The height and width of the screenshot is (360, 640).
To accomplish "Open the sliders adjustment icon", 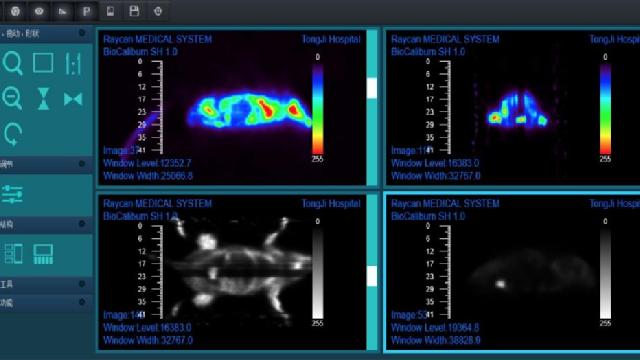I will point(12,194).
